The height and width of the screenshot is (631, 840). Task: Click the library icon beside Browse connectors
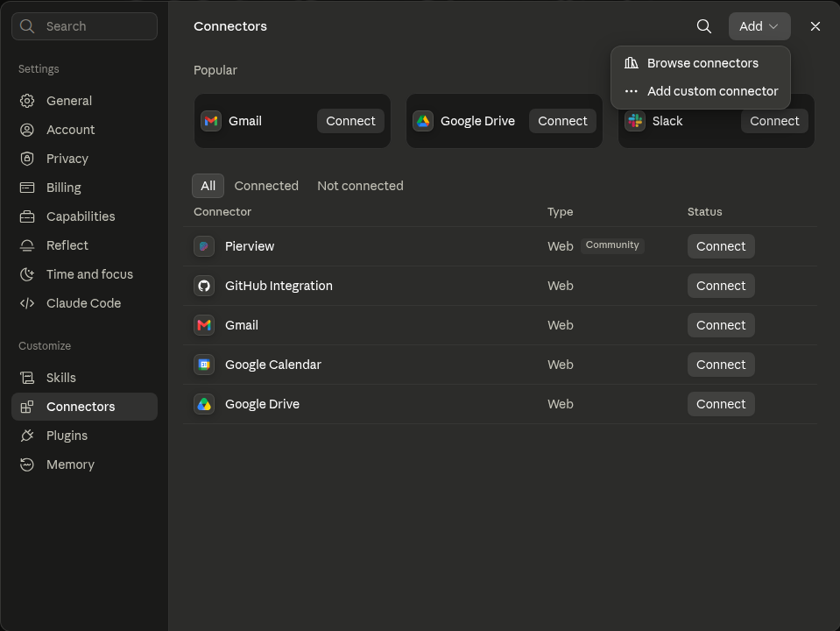(631, 63)
